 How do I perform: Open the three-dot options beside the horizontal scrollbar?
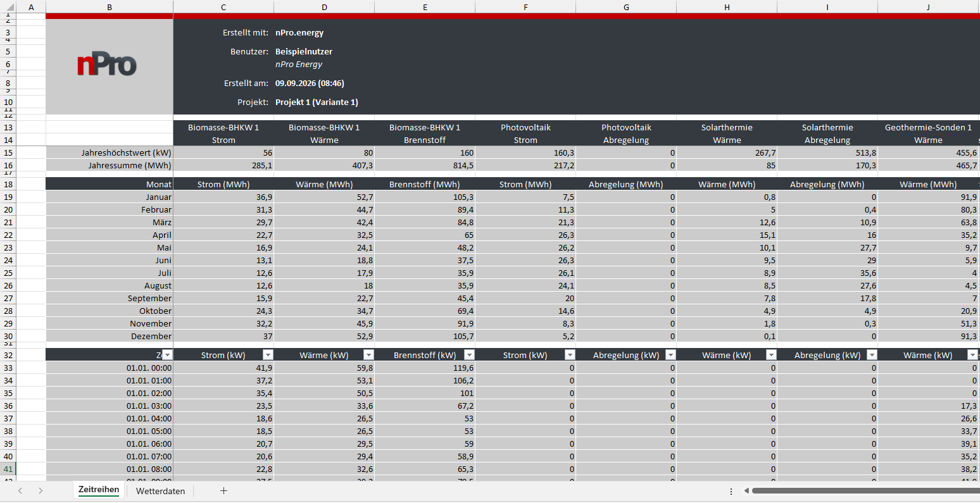[731, 491]
